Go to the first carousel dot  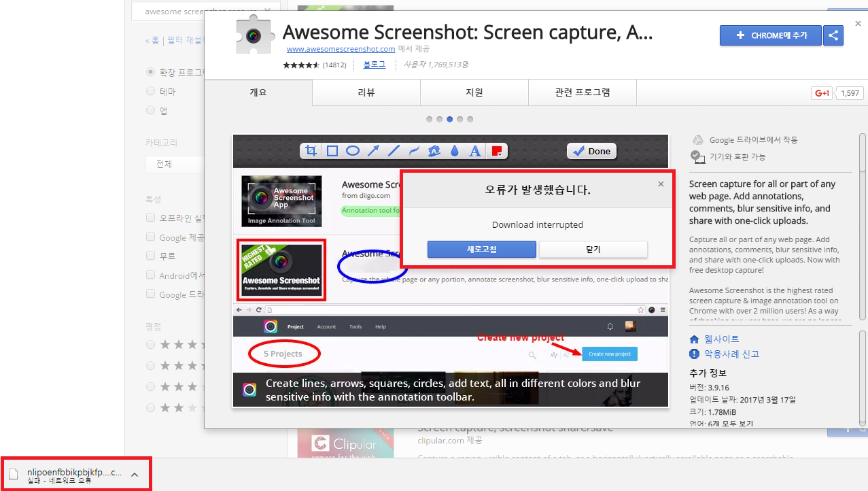click(430, 119)
